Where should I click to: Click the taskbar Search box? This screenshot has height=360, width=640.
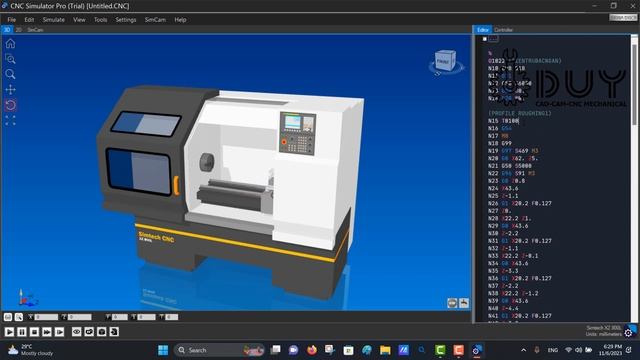point(220,350)
